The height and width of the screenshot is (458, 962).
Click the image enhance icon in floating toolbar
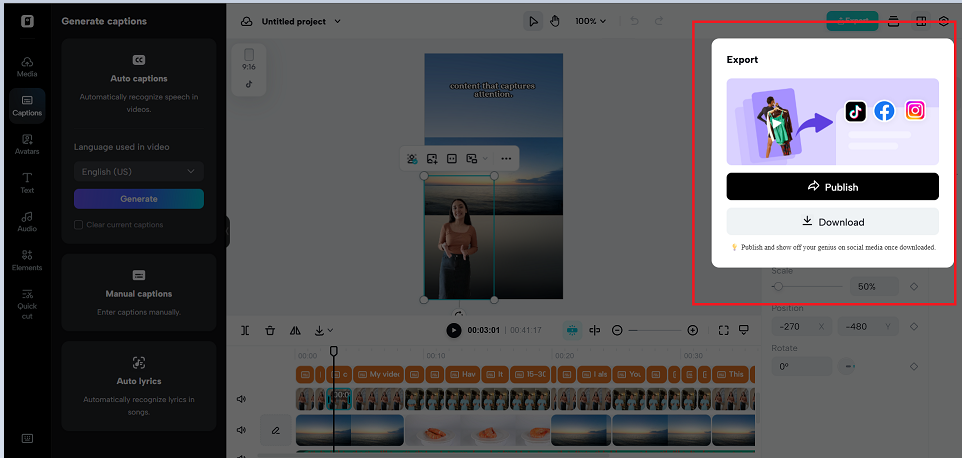[x=432, y=159]
